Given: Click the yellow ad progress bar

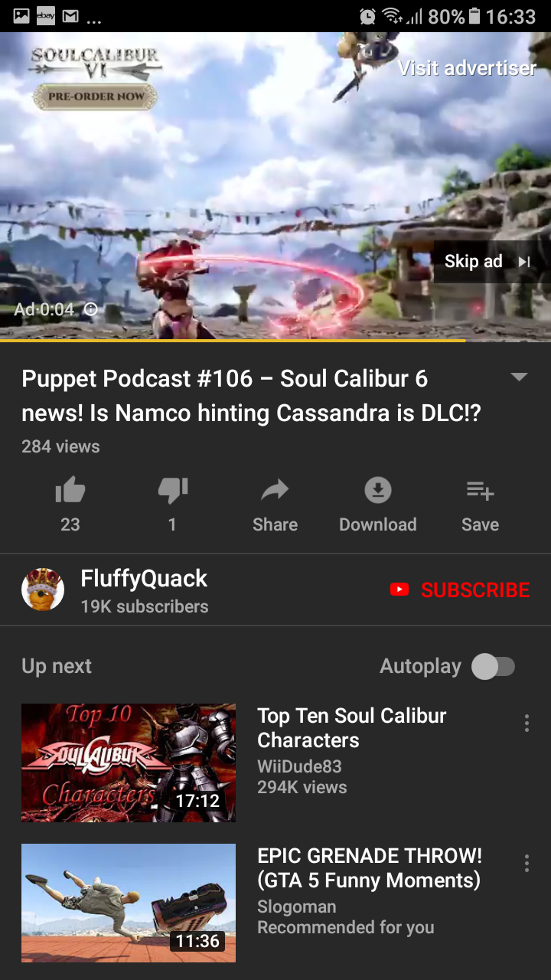Looking at the screenshot, I should pos(233,341).
